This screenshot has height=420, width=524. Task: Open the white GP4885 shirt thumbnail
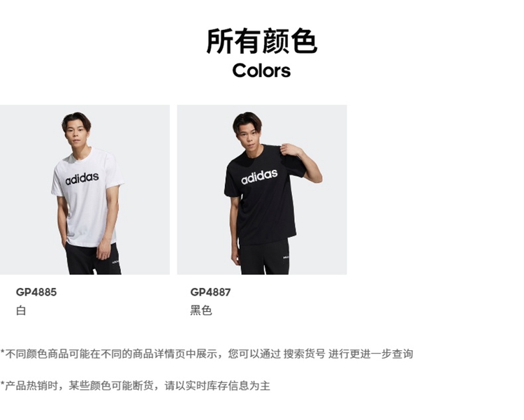click(x=85, y=189)
